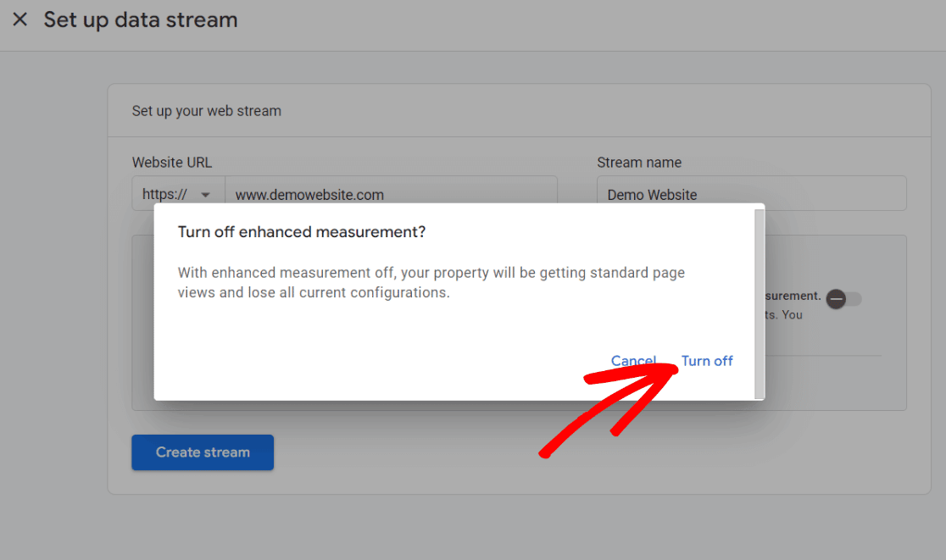Select the Set up your web stream header
Image resolution: width=946 pixels, height=560 pixels.
[x=206, y=110]
